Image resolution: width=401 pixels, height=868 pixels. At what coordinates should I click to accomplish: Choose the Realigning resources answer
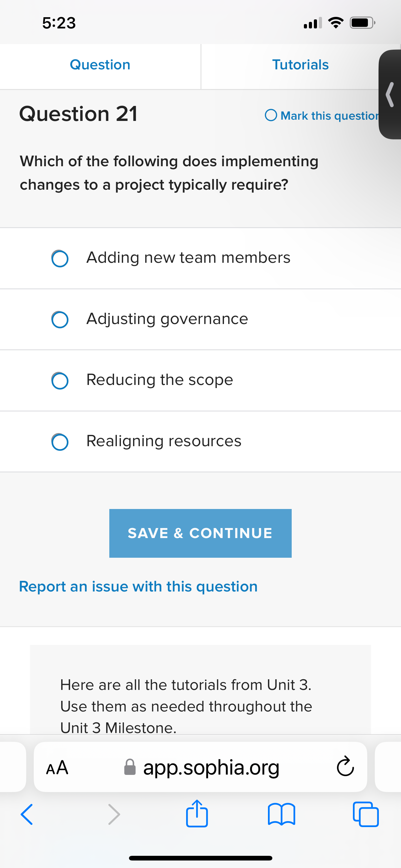click(60, 442)
